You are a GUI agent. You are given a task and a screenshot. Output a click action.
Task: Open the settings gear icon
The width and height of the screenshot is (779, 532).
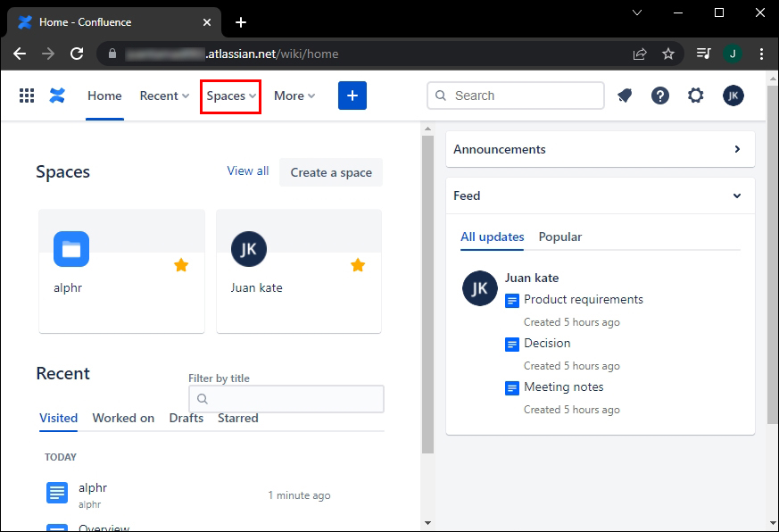click(696, 96)
